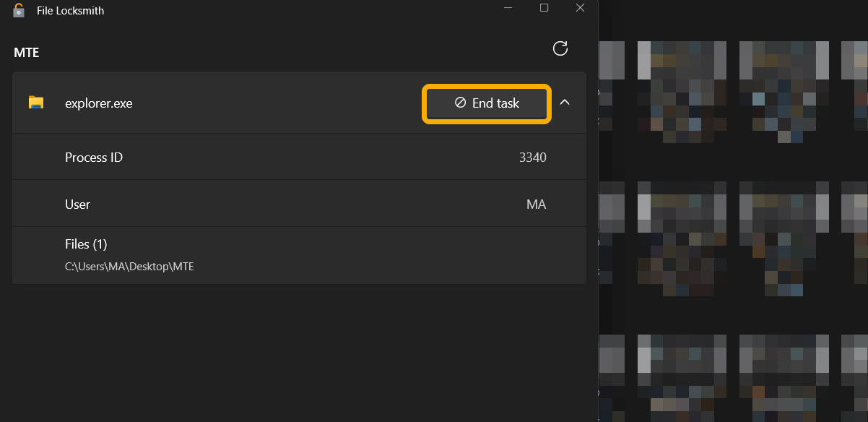Image resolution: width=868 pixels, height=422 pixels.
Task: Click the refresh control in the header row
Action: tap(560, 49)
